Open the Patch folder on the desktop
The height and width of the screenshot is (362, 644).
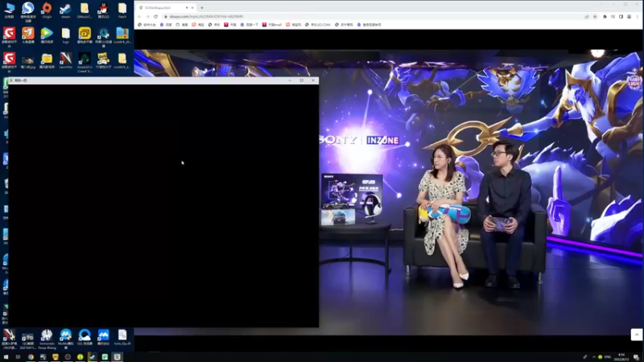122,10
